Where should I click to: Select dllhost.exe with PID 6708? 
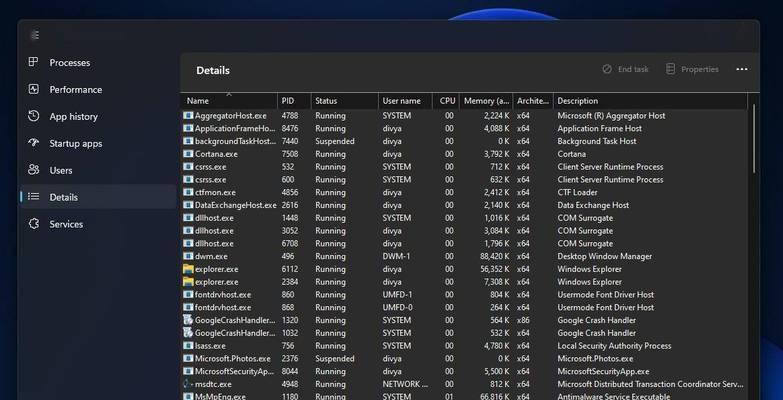click(214, 243)
